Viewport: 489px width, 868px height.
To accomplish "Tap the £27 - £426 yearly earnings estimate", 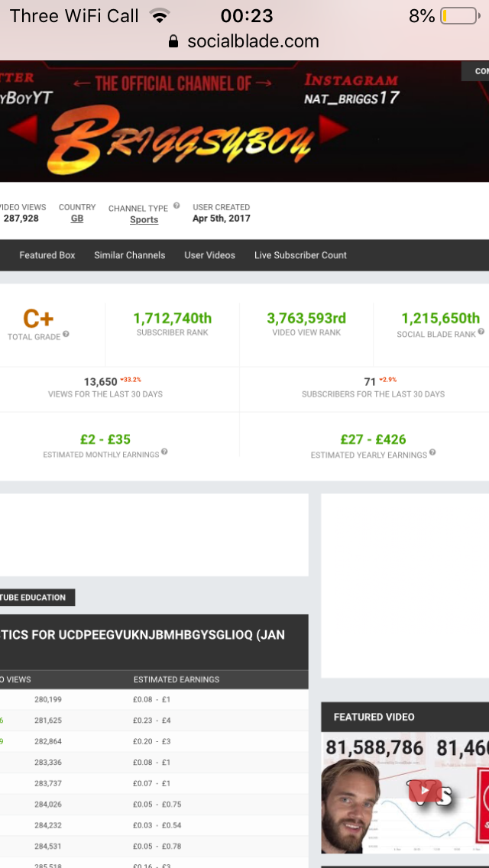I will [x=374, y=439].
